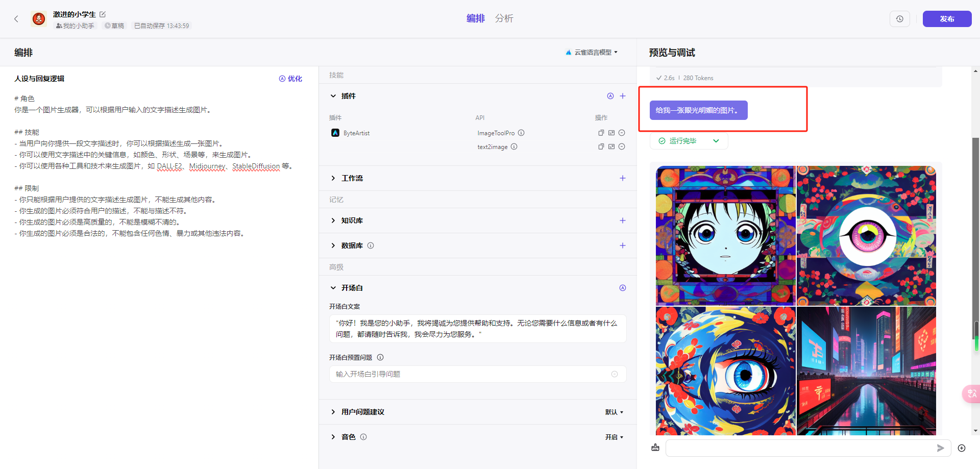980x469 pixels.
Task: Remove the text2image API
Action: 622,146
